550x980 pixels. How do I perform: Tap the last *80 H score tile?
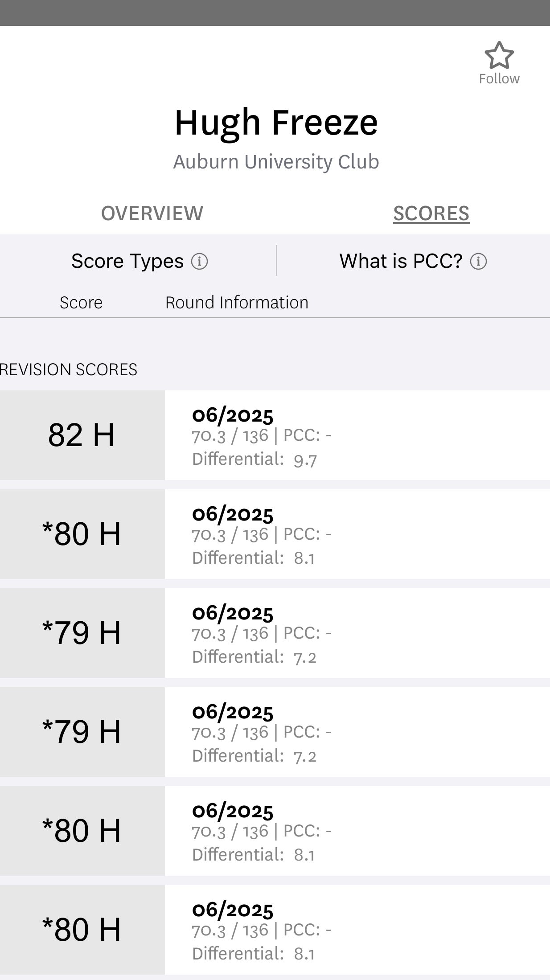[82, 930]
